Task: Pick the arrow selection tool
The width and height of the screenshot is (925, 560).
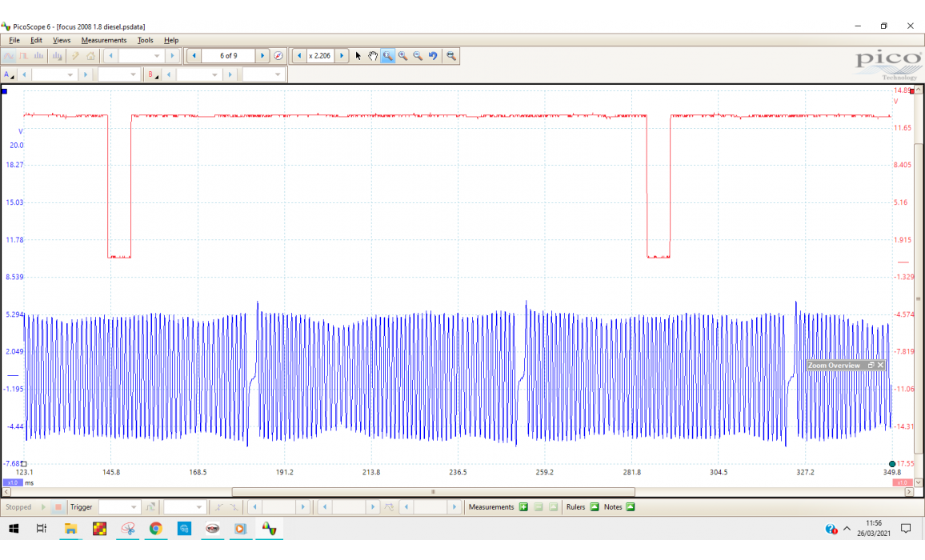Action: (x=358, y=56)
